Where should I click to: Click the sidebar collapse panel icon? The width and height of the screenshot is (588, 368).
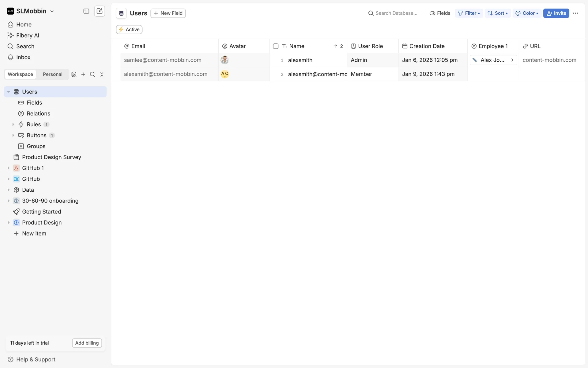[86, 11]
